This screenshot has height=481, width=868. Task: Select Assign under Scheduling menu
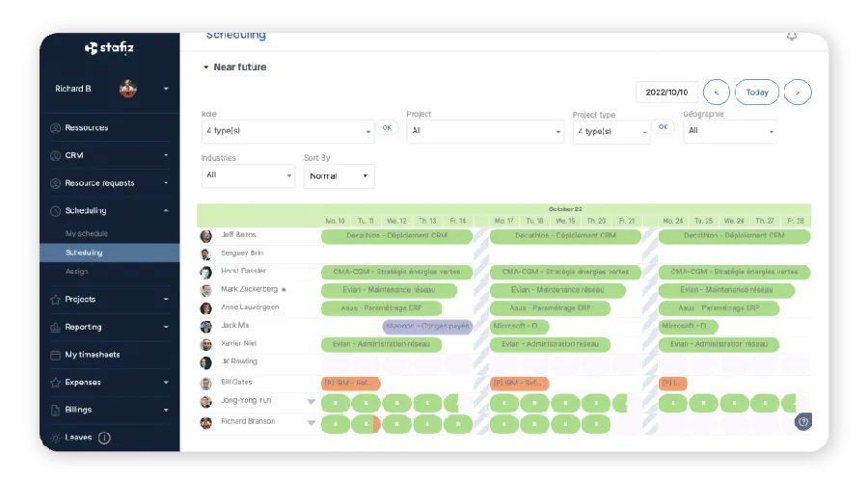(x=76, y=272)
